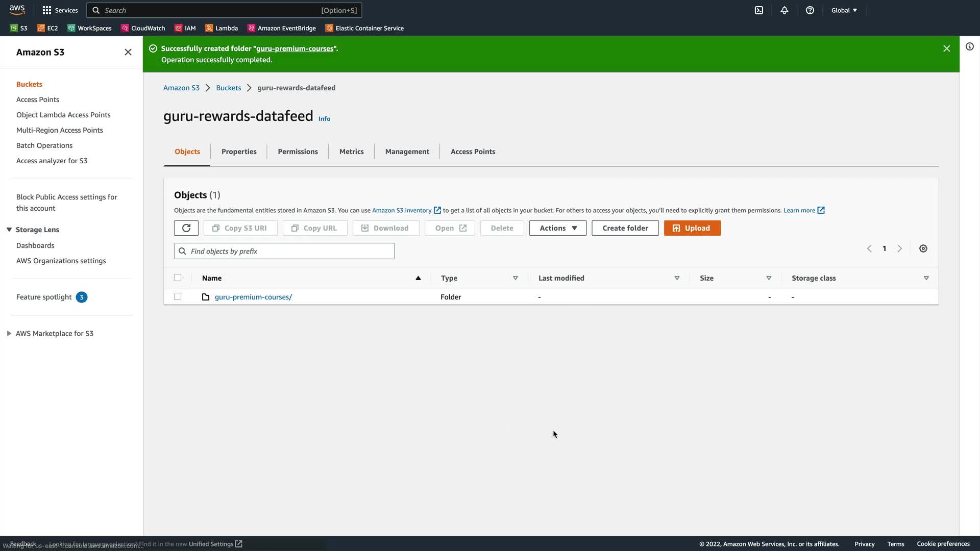Switch to the Permissions tab

[298, 152]
